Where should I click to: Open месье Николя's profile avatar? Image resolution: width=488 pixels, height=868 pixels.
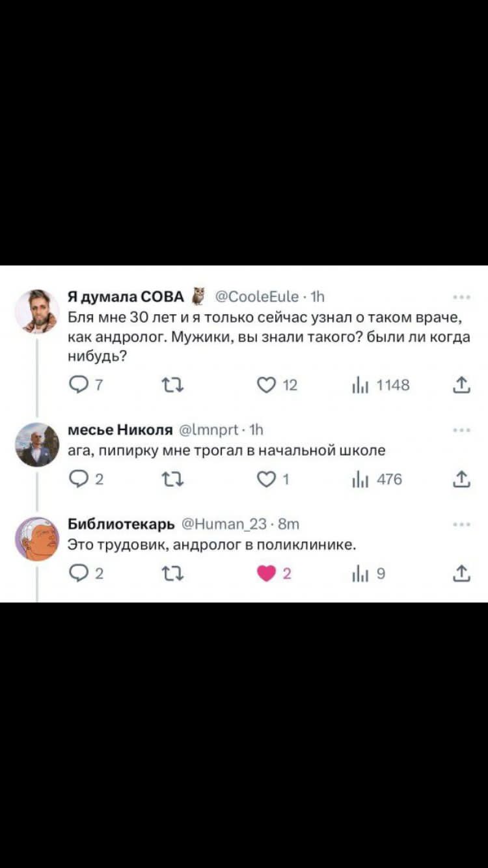tap(37, 443)
